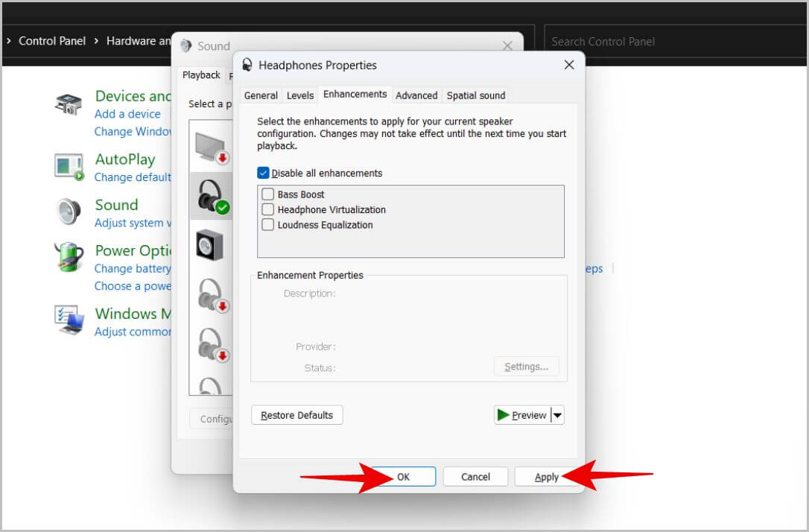
Task: Click Restore Defaults button
Action: click(x=296, y=415)
